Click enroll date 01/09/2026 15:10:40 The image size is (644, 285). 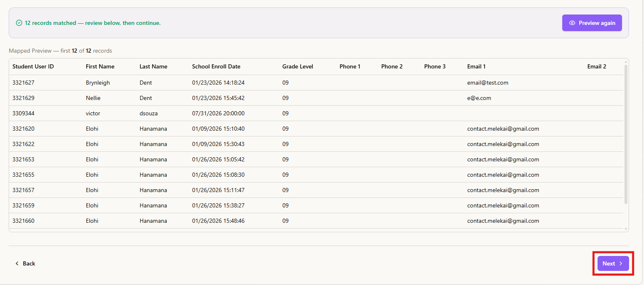pyautogui.click(x=218, y=129)
